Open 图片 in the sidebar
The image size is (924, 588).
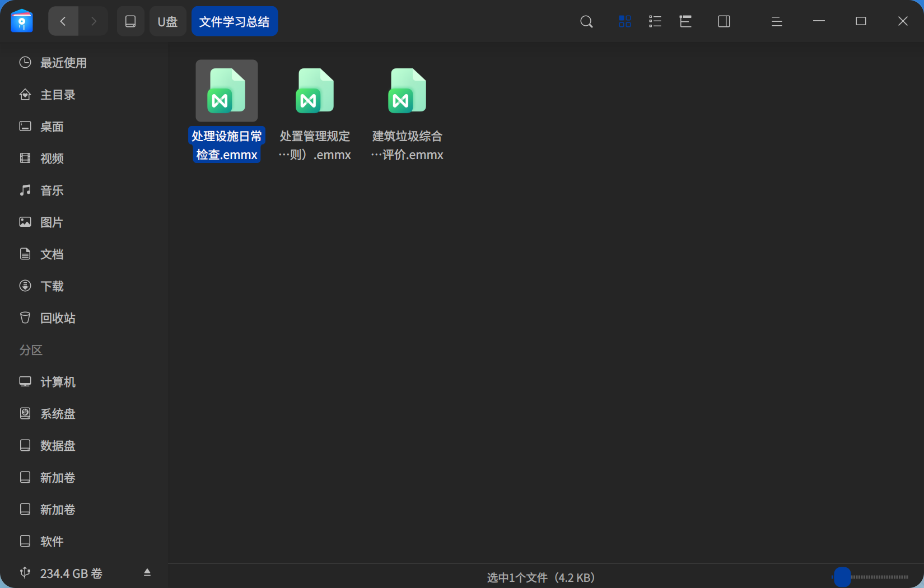point(84,222)
